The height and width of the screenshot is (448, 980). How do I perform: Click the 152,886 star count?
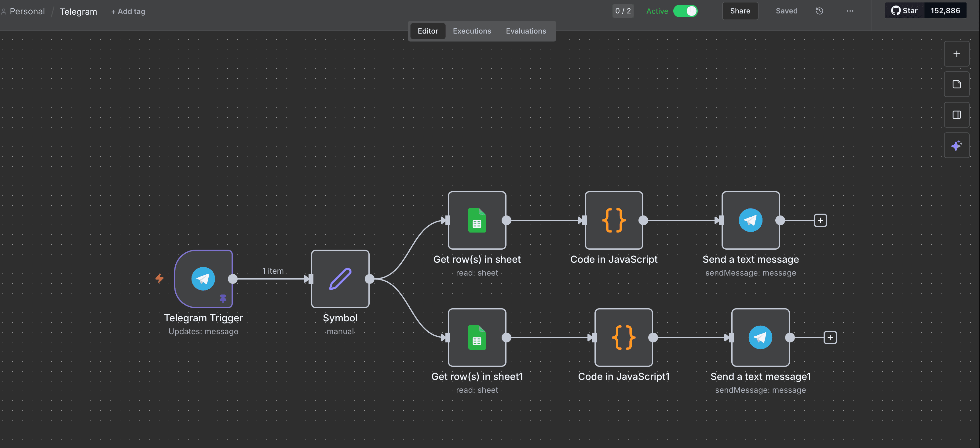pyautogui.click(x=945, y=11)
